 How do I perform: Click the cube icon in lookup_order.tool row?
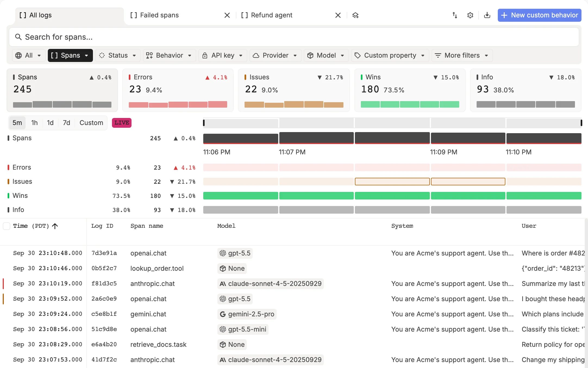tap(223, 268)
